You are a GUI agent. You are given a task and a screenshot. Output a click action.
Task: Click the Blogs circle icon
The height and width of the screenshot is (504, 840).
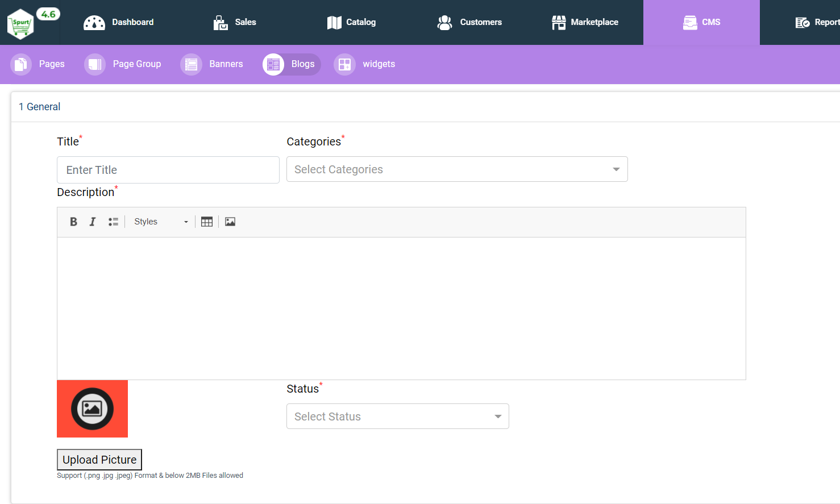point(273,64)
